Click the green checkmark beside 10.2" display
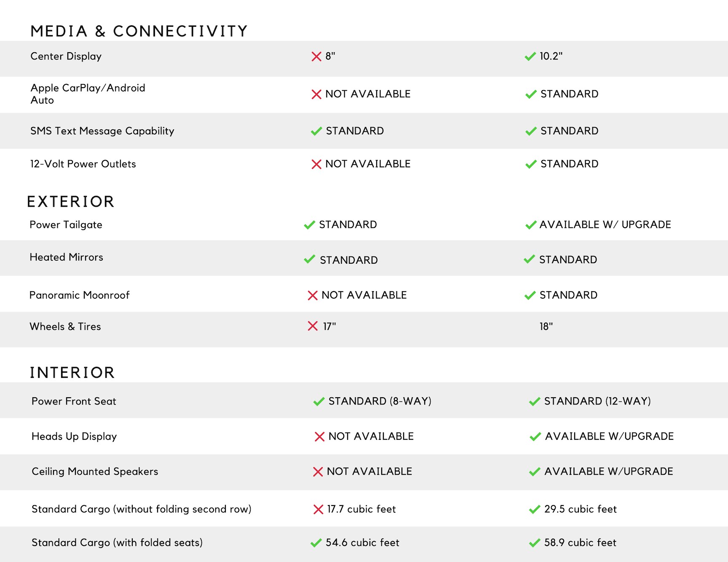Image resolution: width=728 pixels, height=562 pixels. [530, 56]
